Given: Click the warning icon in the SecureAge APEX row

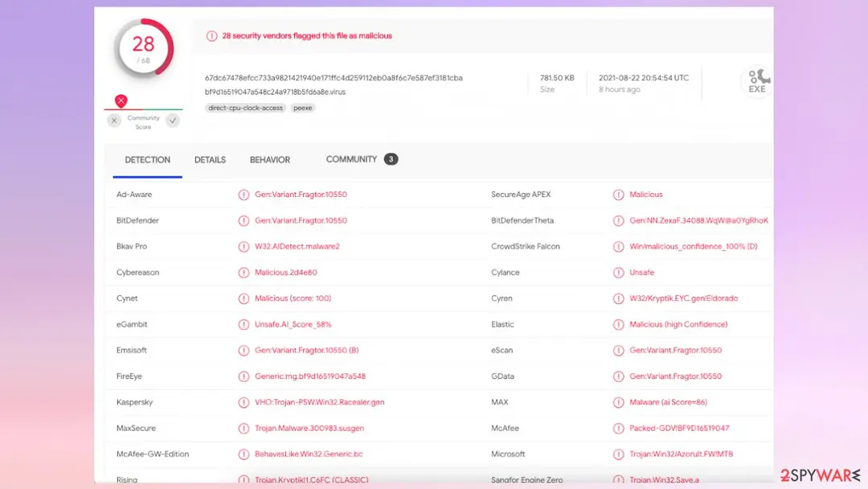Looking at the screenshot, I should pyautogui.click(x=618, y=195).
